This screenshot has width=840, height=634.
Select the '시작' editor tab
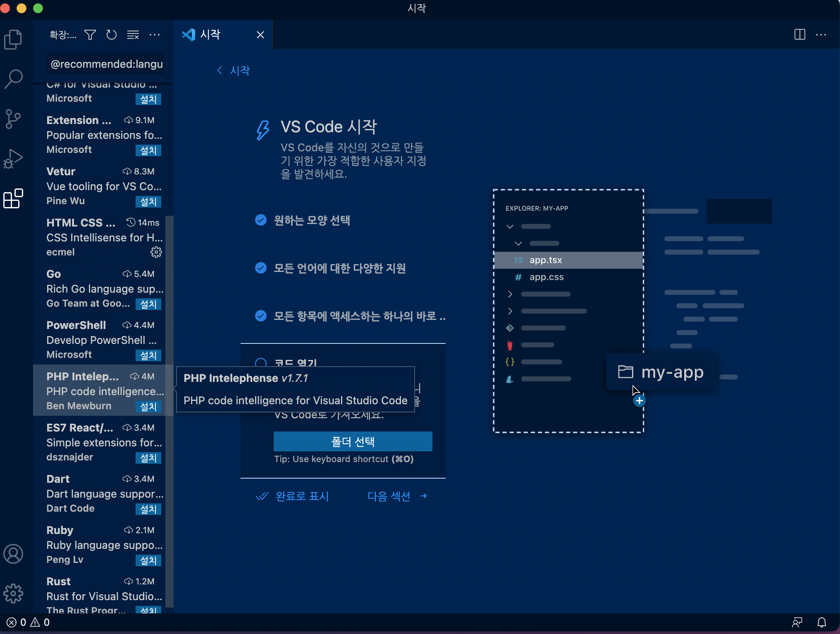211,35
